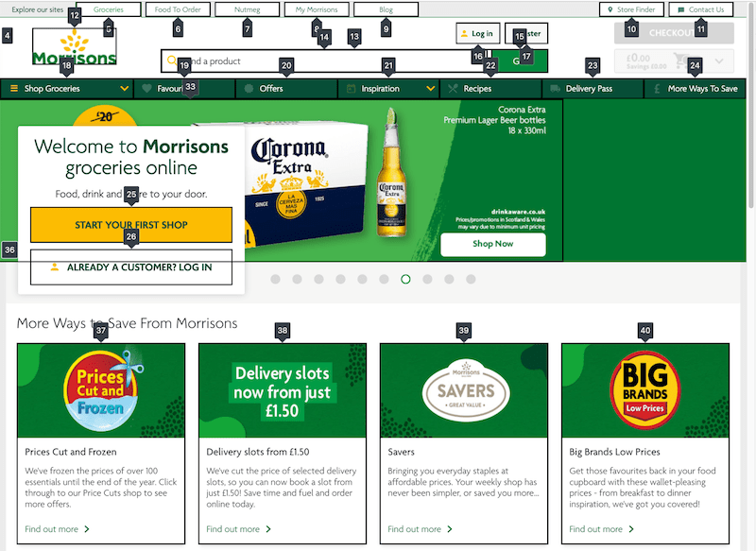Select the last carousel dot
756x551 pixels.
[x=471, y=279]
